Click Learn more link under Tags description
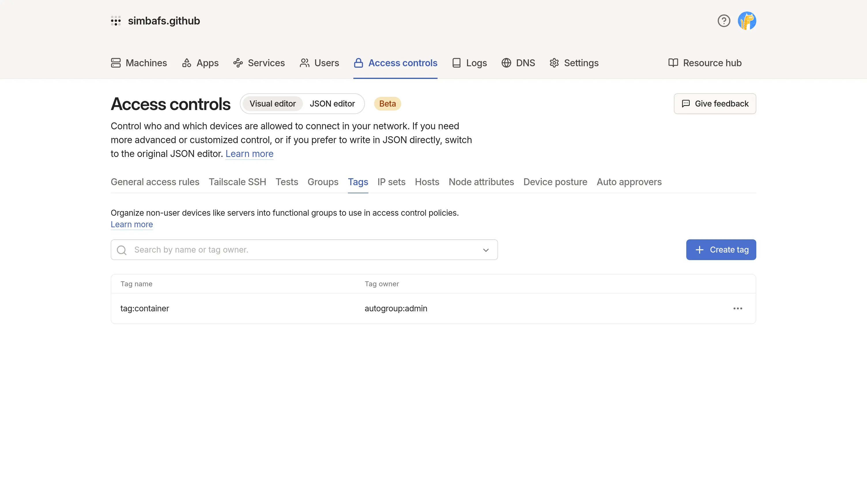 pos(132,225)
